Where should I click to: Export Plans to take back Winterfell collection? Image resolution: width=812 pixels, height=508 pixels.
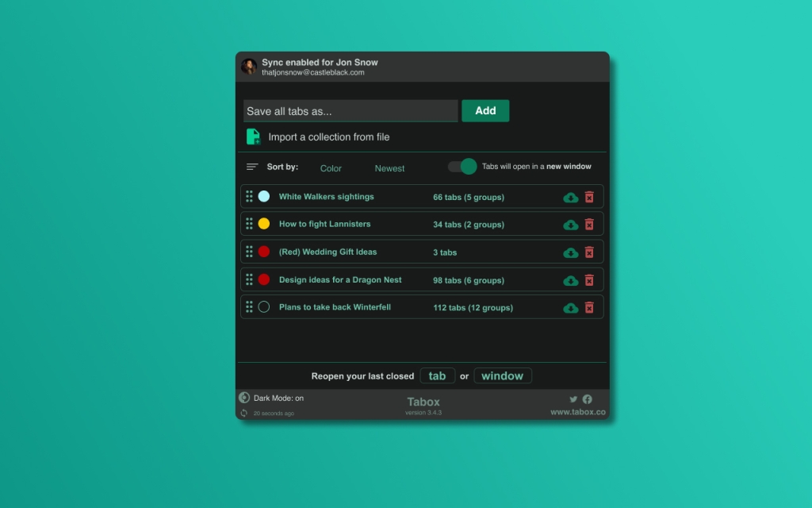point(571,308)
